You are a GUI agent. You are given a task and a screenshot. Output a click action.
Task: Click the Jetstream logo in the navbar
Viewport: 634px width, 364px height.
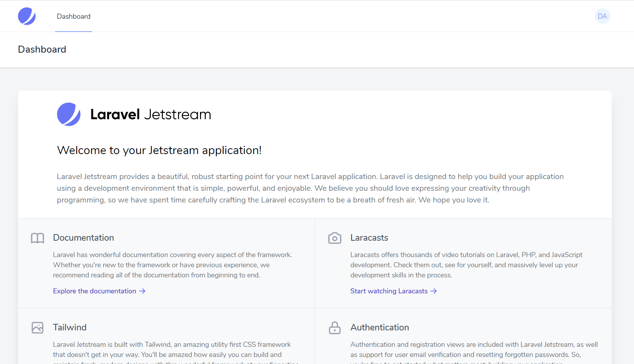point(27,16)
